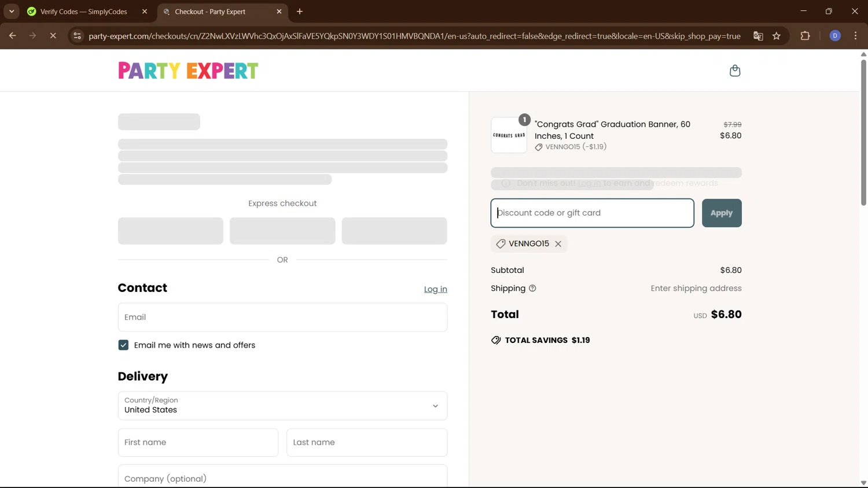868x488 pixels.
Task: Uncheck Email me with news and offers
Action: pos(123,345)
